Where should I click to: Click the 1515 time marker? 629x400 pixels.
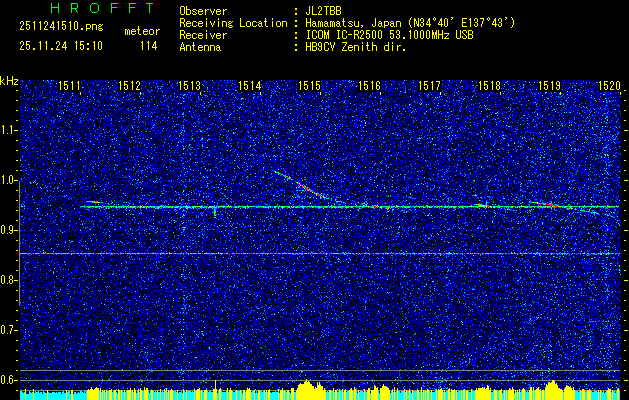click(309, 87)
